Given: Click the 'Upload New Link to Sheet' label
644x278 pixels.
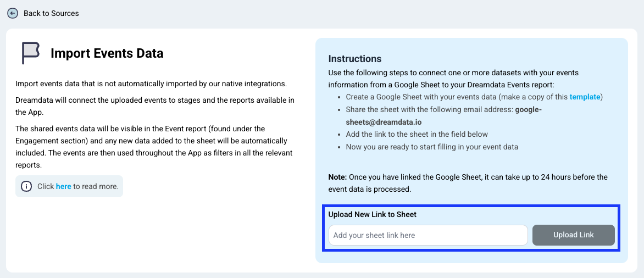Looking at the screenshot, I should 373,214.
